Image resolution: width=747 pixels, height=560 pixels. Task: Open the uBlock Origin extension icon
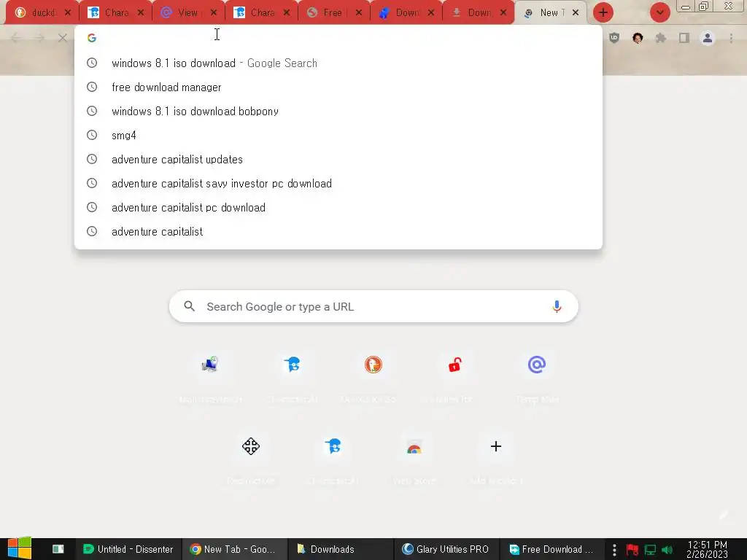coord(614,38)
